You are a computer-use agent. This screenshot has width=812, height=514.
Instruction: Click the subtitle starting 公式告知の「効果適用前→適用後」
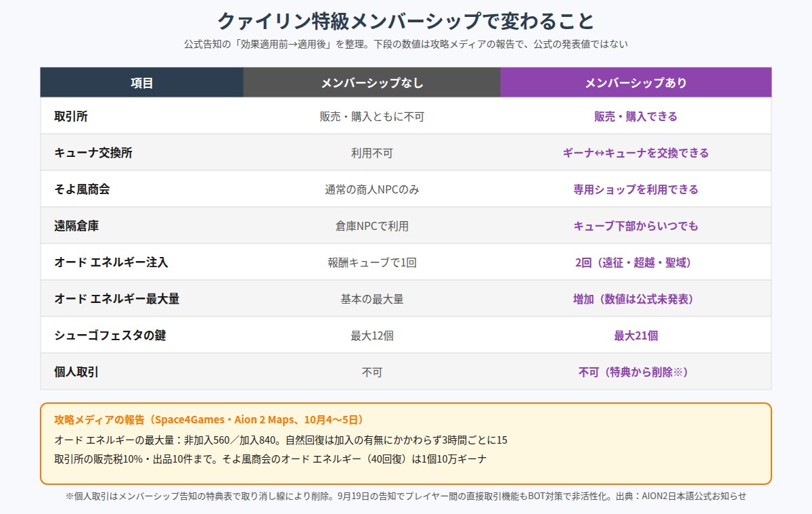click(406, 44)
